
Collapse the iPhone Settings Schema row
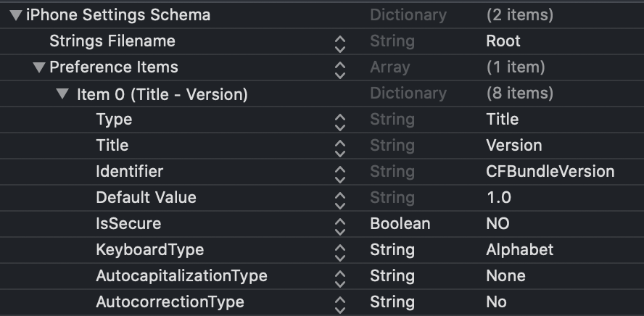15,14
